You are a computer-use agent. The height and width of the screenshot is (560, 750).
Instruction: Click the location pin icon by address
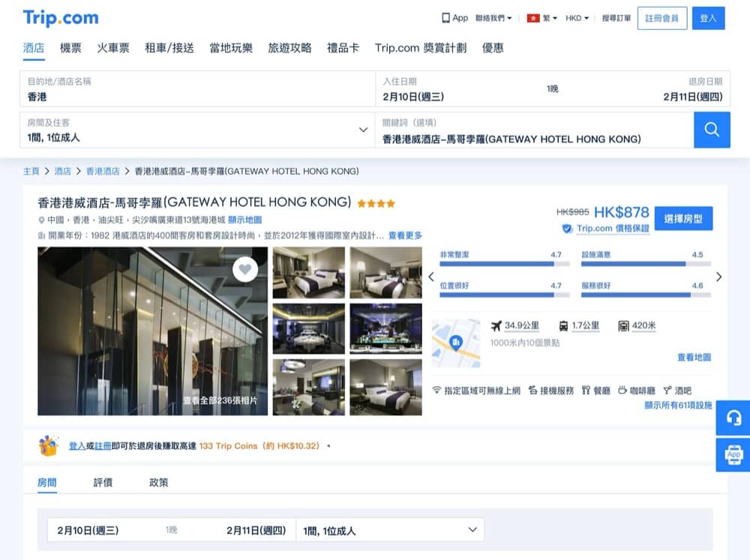(x=41, y=220)
